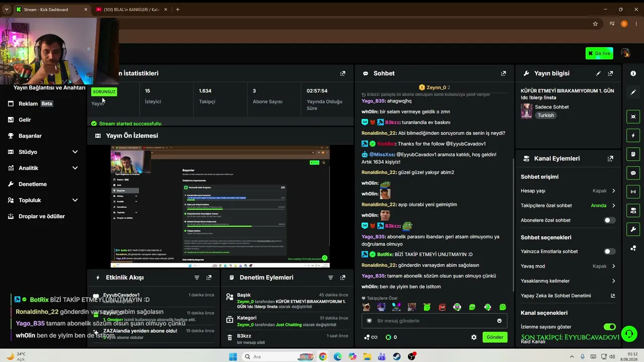This screenshot has height=362, width=644.
Task: Click the B3kzz message deletion log entry
Action: 287,339
